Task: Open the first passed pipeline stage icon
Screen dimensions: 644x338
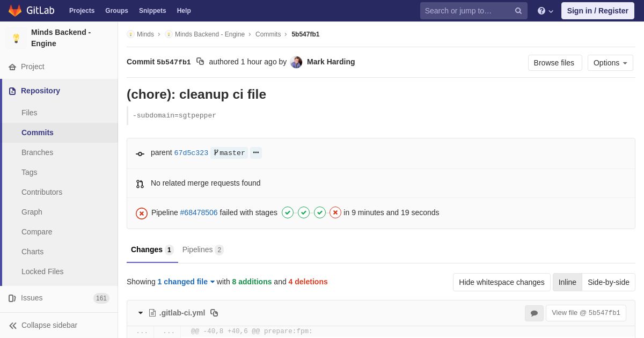Action: [x=288, y=212]
